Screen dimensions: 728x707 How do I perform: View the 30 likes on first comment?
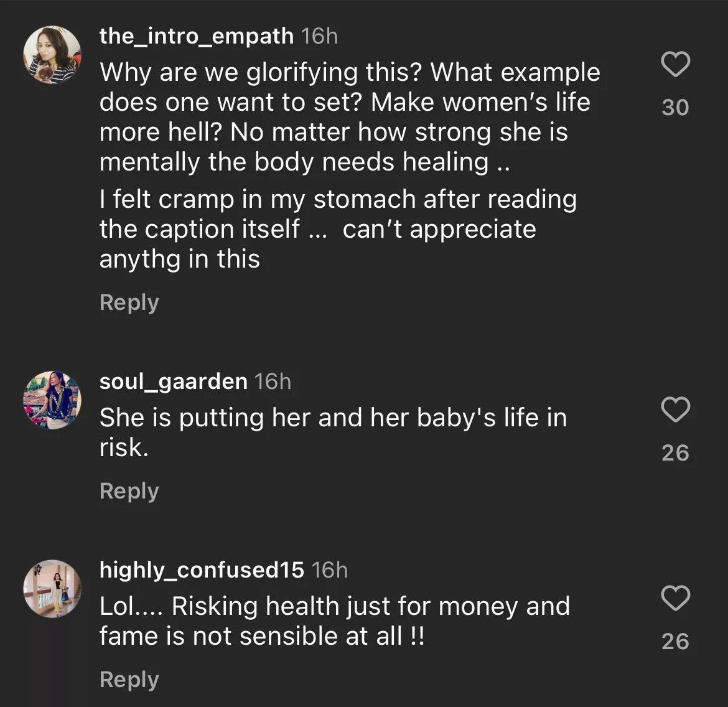675,108
